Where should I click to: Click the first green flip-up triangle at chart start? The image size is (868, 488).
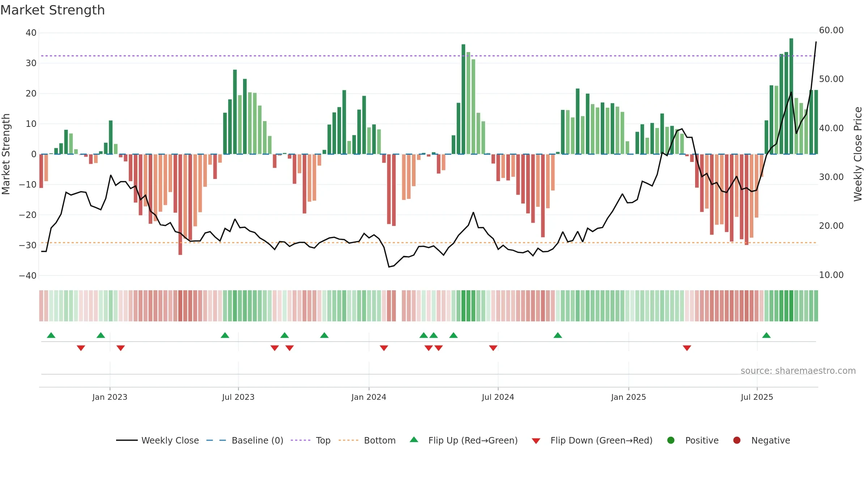tap(51, 335)
